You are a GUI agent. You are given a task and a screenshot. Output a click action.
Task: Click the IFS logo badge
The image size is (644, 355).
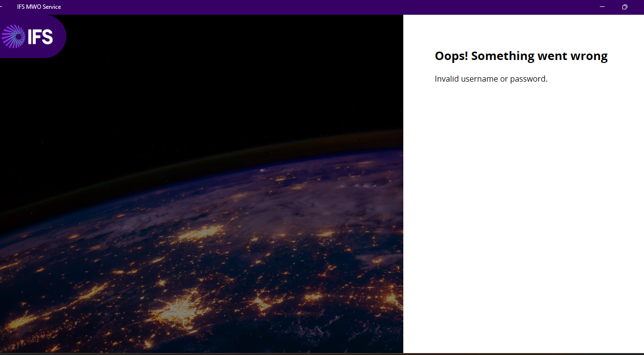tap(32, 36)
